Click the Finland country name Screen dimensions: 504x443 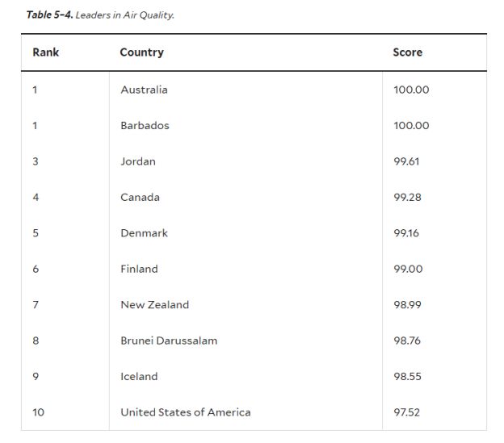[x=139, y=270]
